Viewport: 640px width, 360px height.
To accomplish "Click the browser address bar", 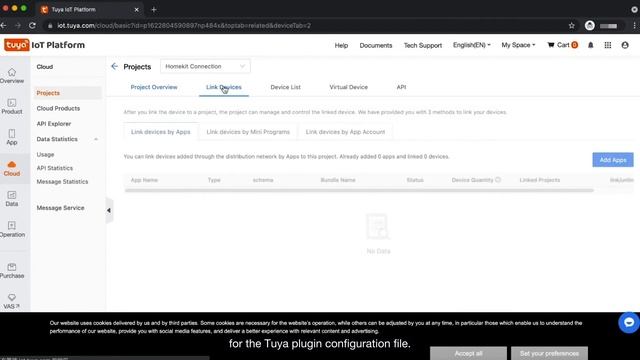I will (x=306, y=25).
